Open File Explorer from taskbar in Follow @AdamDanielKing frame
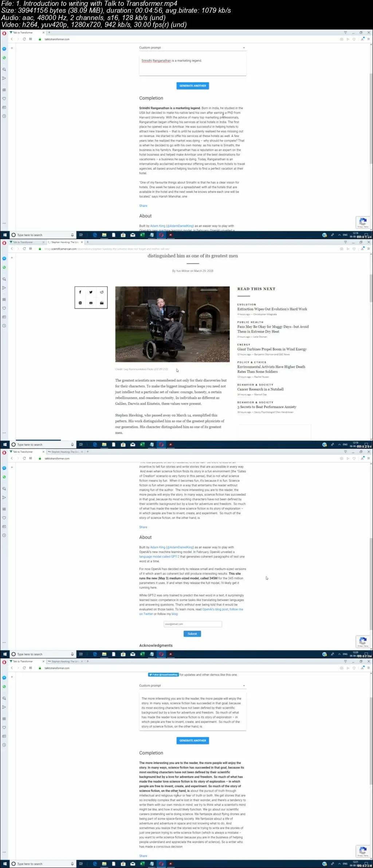This screenshot has width=373, height=868. point(104,864)
